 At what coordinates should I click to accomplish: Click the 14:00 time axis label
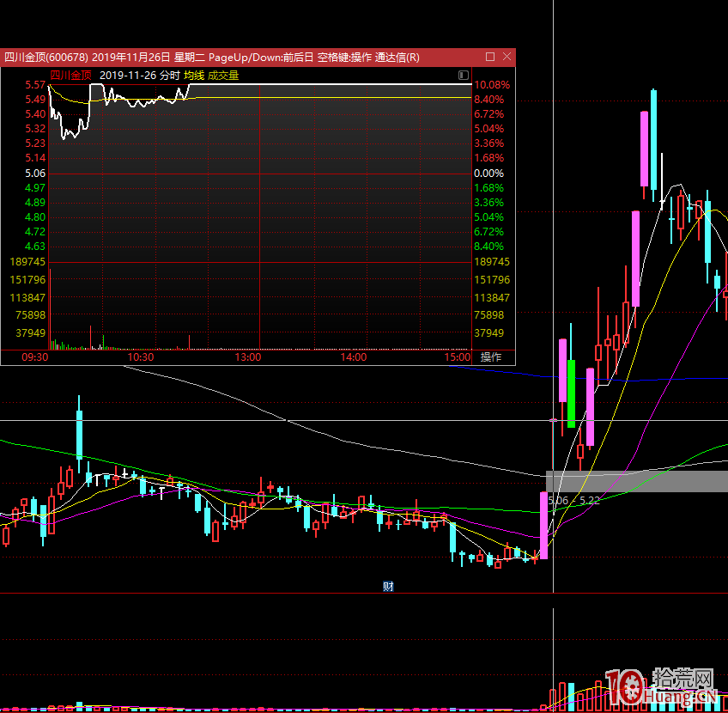(354, 357)
